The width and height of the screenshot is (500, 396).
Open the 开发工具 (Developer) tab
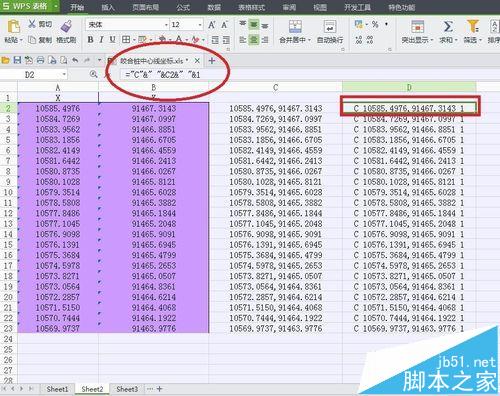pyautogui.click(x=358, y=7)
